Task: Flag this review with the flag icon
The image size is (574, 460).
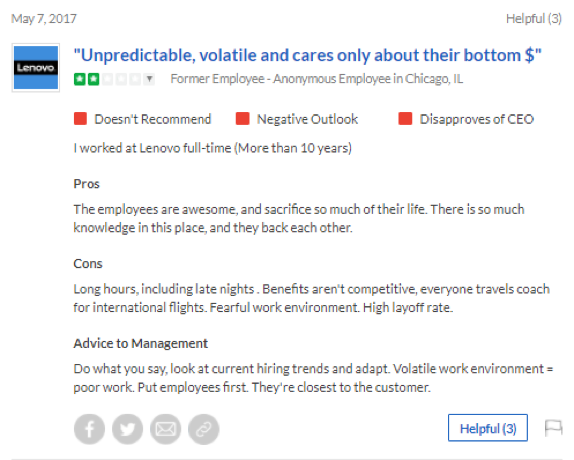Action: point(553,428)
